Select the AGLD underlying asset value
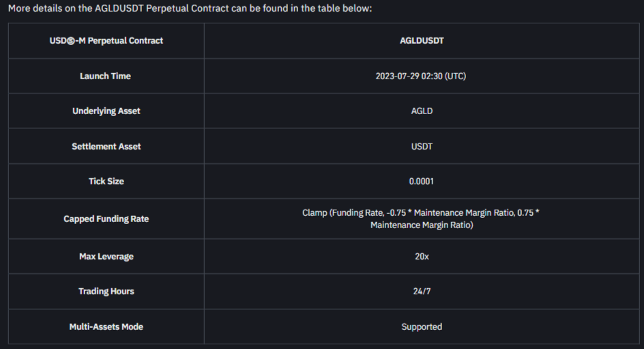644x349 pixels. (422, 111)
